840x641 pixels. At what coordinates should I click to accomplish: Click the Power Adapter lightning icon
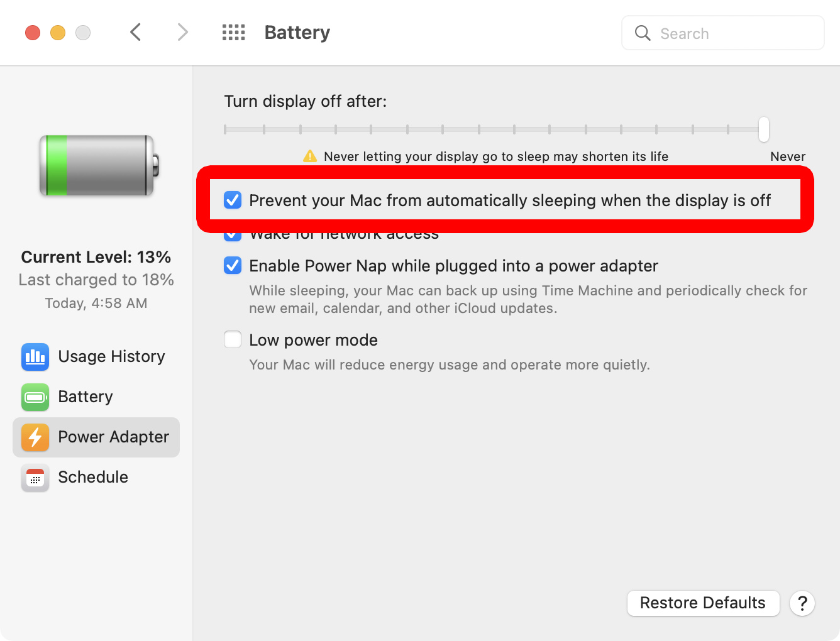(x=35, y=437)
